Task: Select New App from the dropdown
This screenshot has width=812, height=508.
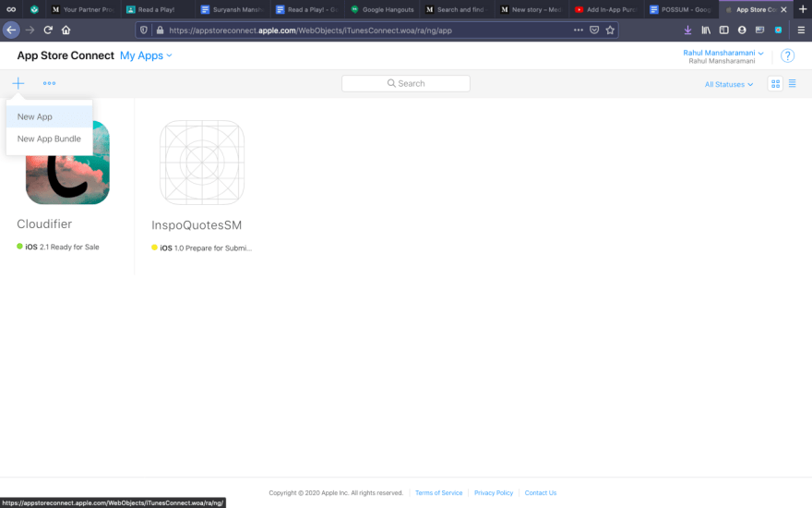Action: [x=49, y=116]
